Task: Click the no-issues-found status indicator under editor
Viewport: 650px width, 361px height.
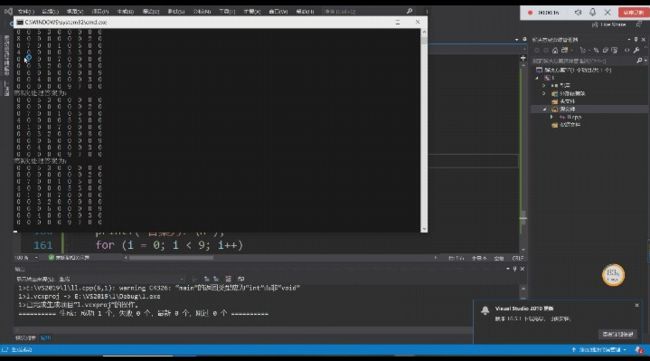Action: [x=69, y=258]
